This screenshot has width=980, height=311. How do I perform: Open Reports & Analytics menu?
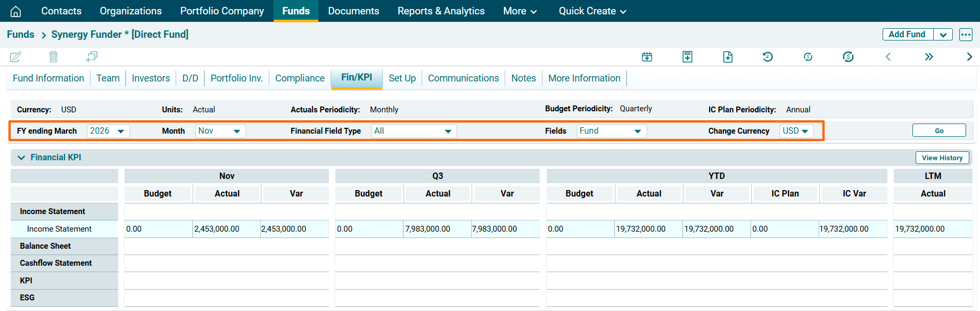point(441,11)
